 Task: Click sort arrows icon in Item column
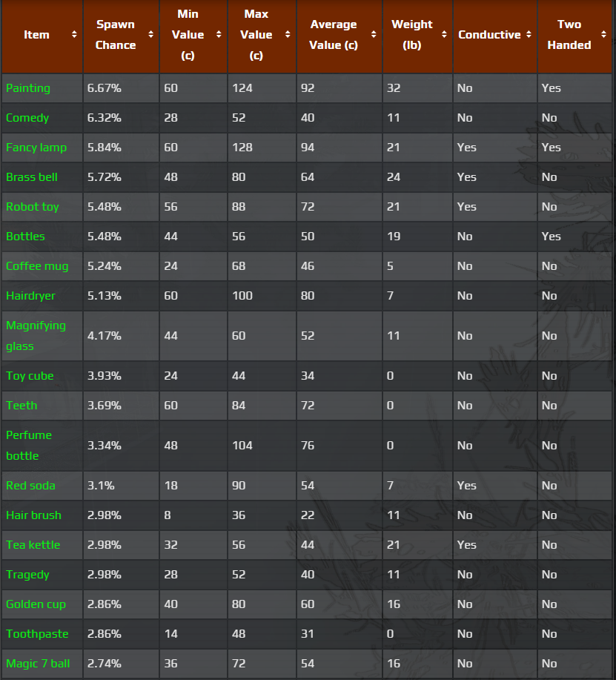click(x=74, y=35)
